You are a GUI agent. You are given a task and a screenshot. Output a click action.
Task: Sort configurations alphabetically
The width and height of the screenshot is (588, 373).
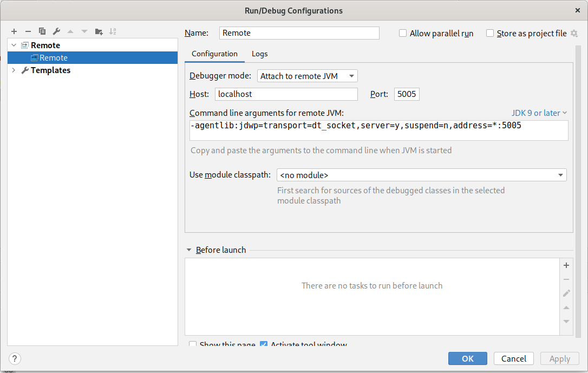point(113,31)
